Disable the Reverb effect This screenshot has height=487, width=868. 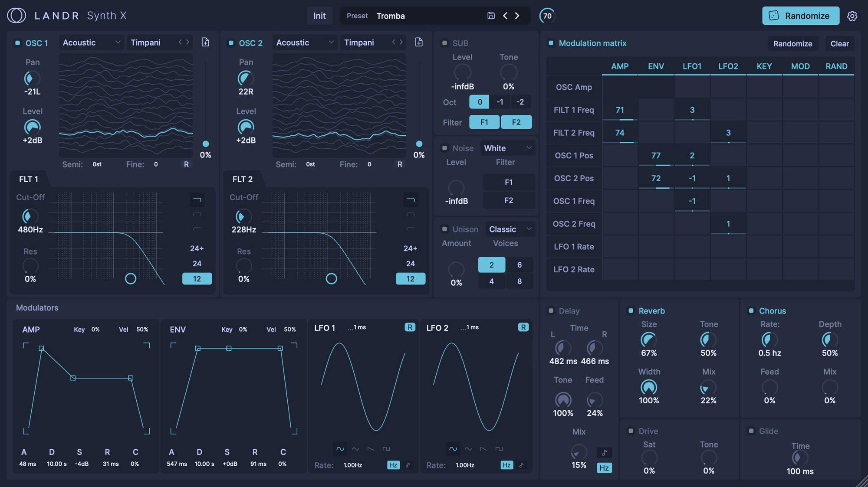coord(631,311)
